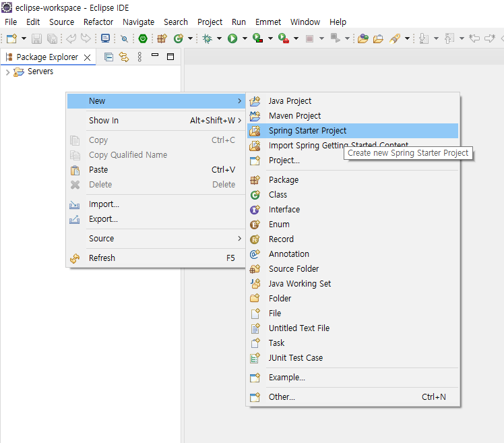Open the New wizard dropdown arrow
504x443 pixels.
[24, 38]
